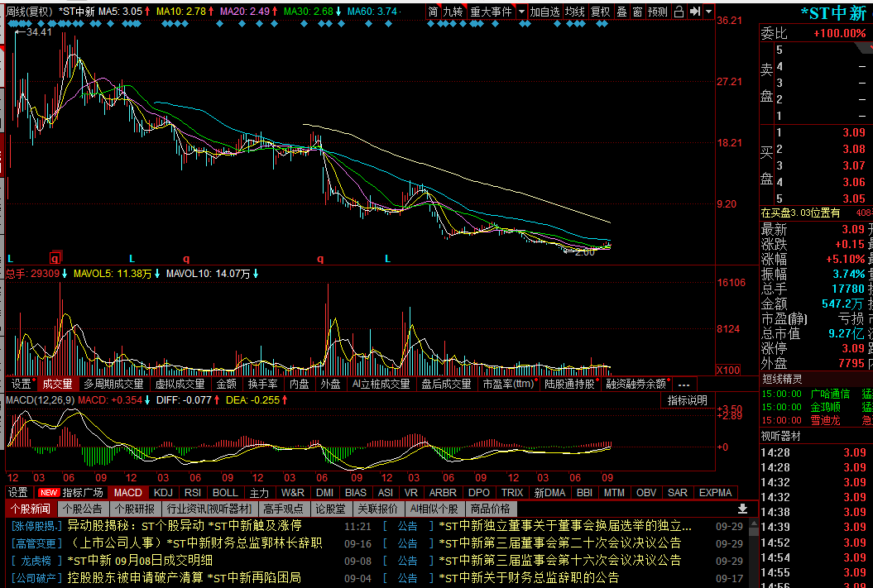Select the 内盘 tab
873x588 pixels.
300,384
